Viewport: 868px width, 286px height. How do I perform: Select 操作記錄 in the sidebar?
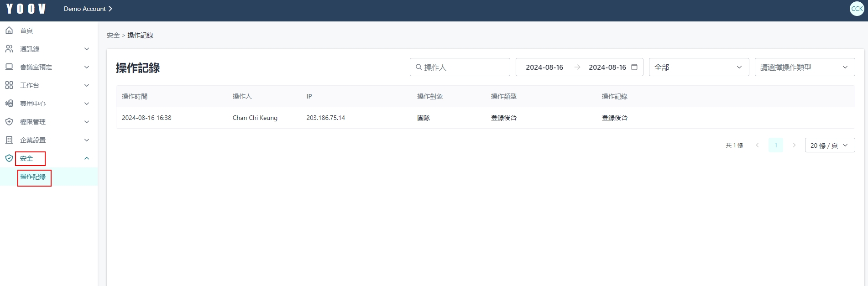[33, 177]
